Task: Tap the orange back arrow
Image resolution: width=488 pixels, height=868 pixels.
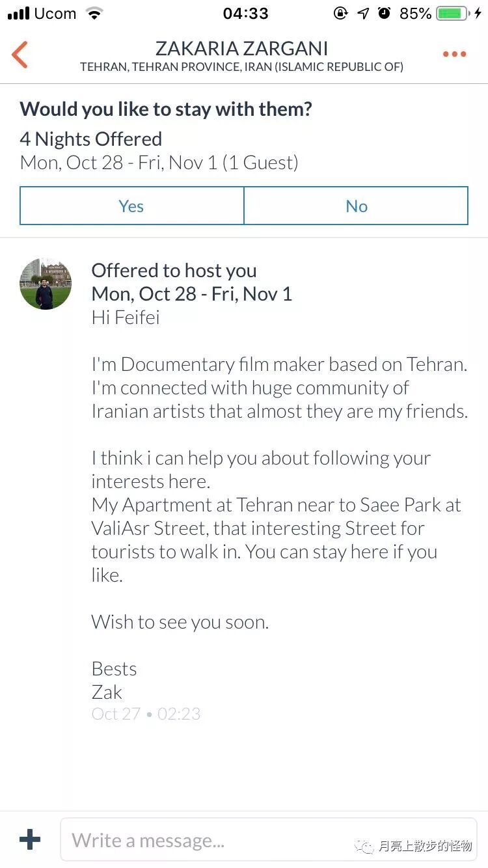Action: (x=20, y=55)
